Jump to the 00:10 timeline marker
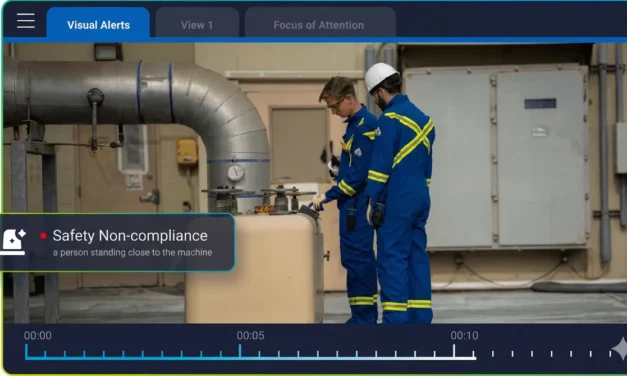Viewport: 627px width, 376px height. point(464,335)
